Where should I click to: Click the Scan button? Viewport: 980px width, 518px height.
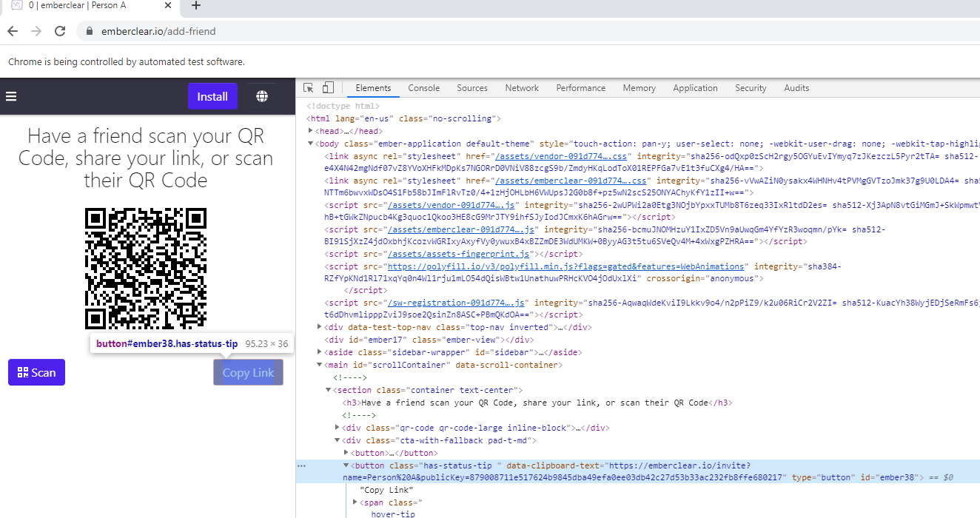pos(36,372)
